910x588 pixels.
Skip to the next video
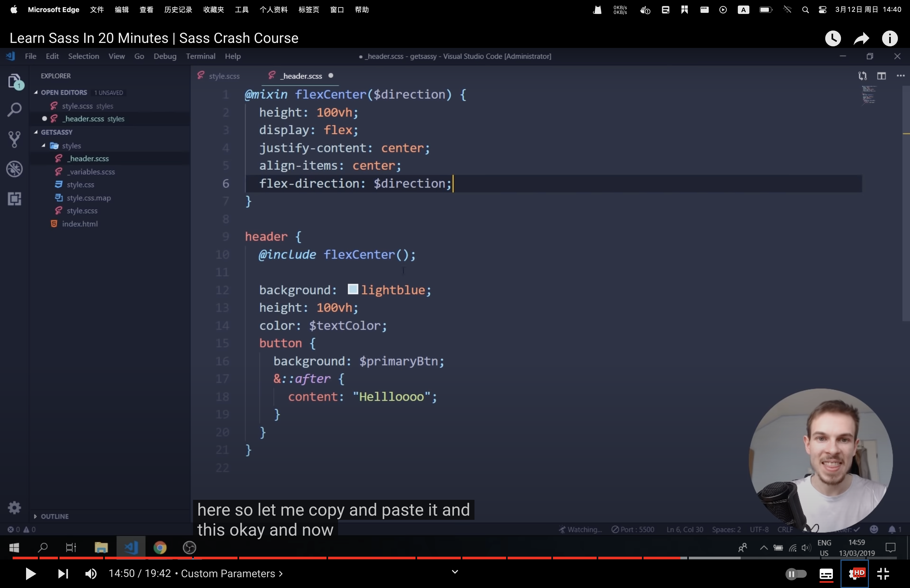[x=63, y=574]
